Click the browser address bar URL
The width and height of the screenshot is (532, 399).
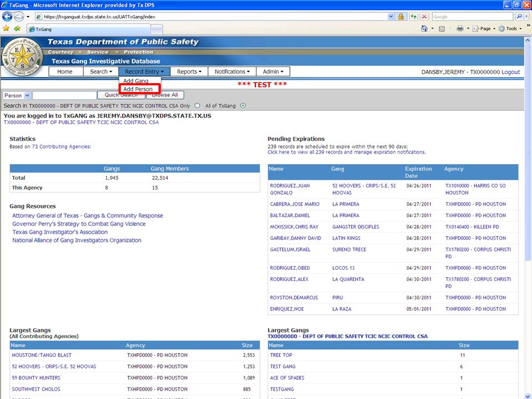pos(212,17)
